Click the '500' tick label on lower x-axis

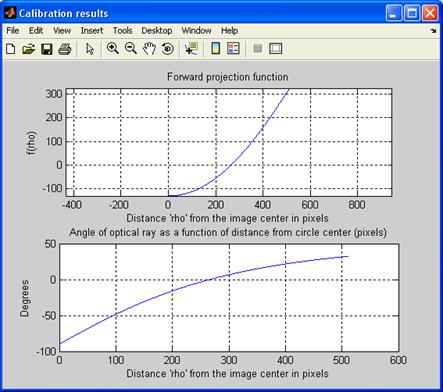pos(342,360)
